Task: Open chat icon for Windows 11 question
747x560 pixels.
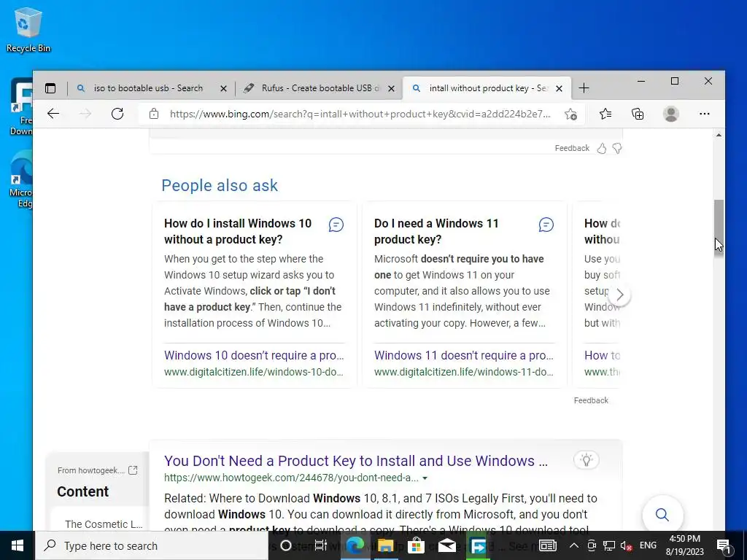Action: click(546, 225)
